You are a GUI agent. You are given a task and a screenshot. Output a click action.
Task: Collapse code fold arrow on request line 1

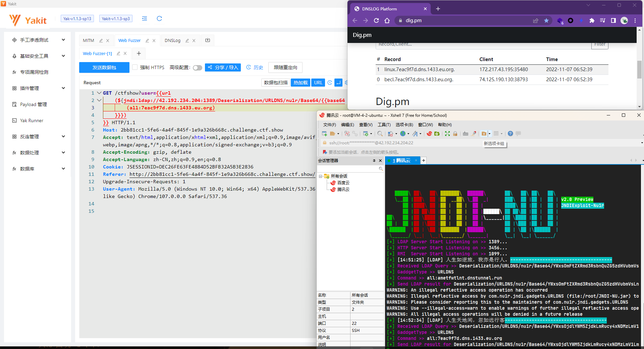click(x=99, y=93)
